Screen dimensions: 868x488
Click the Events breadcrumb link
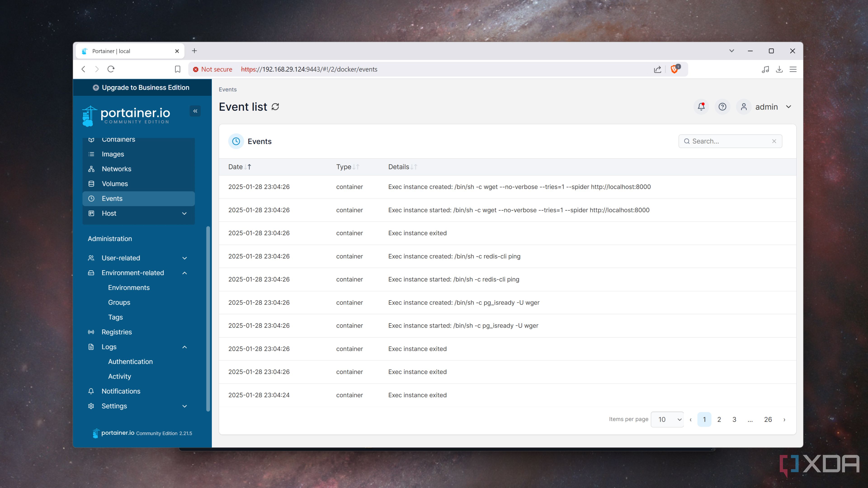[x=227, y=89]
